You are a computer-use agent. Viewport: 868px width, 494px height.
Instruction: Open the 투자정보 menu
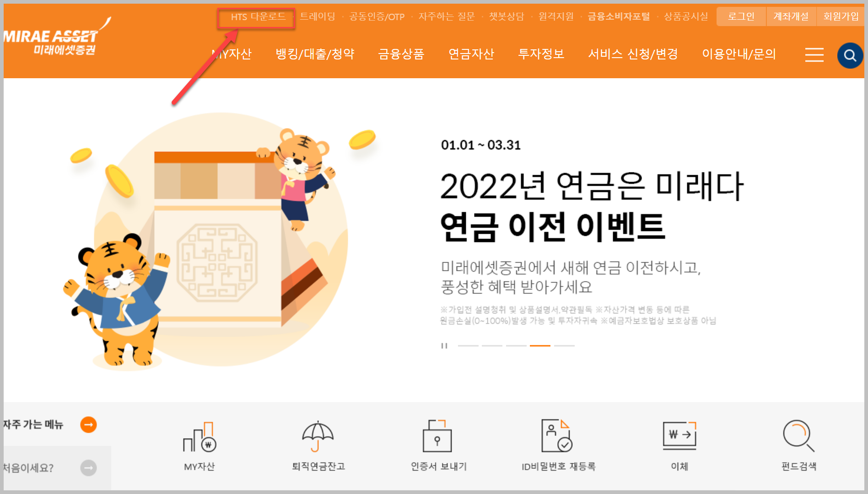[541, 54]
